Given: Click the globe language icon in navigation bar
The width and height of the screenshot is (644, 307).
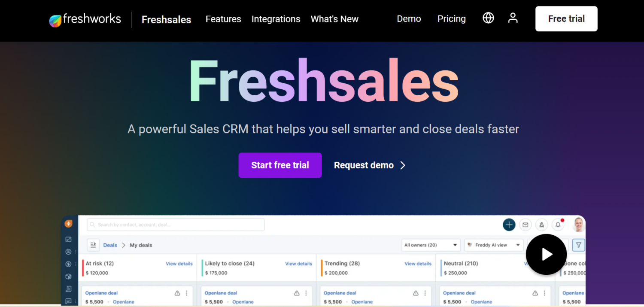Looking at the screenshot, I should pos(488,18).
